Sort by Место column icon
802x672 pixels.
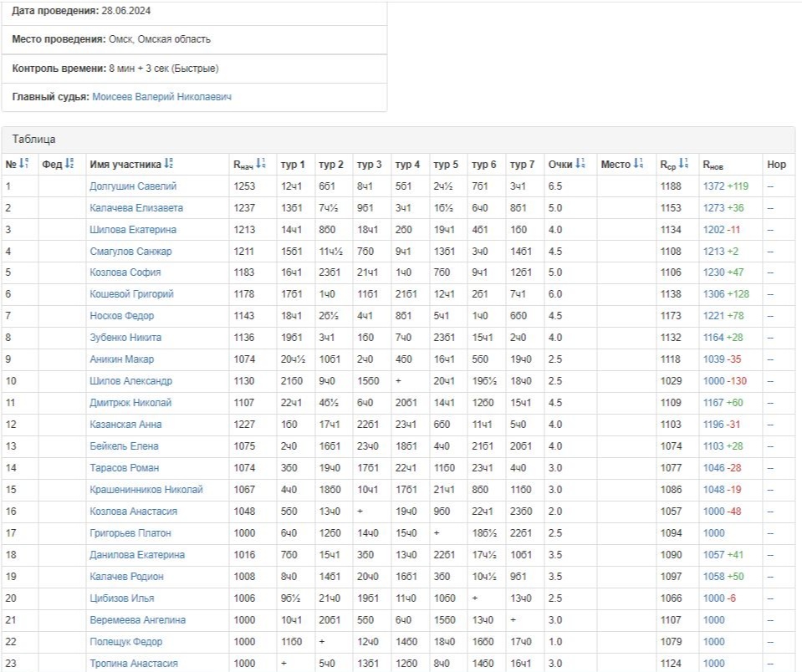click(638, 165)
